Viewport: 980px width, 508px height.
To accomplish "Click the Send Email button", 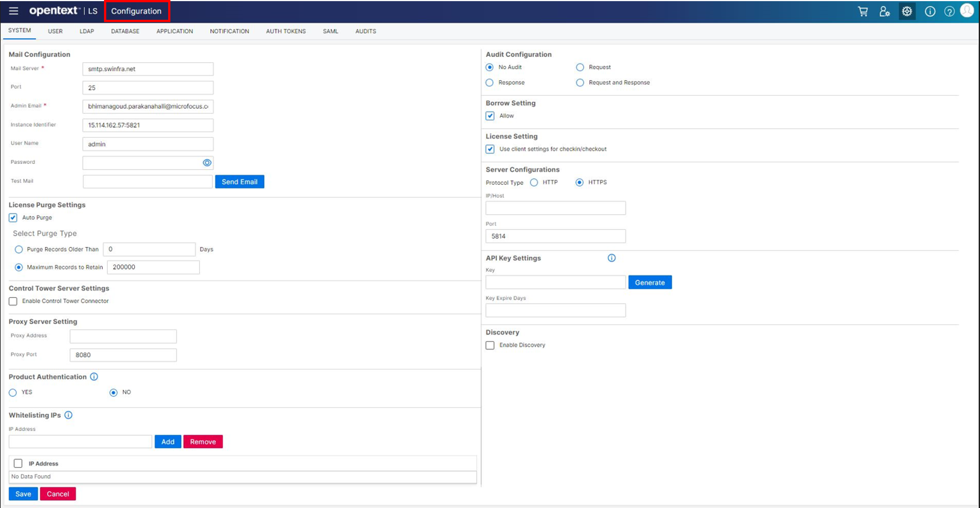I will click(x=239, y=181).
